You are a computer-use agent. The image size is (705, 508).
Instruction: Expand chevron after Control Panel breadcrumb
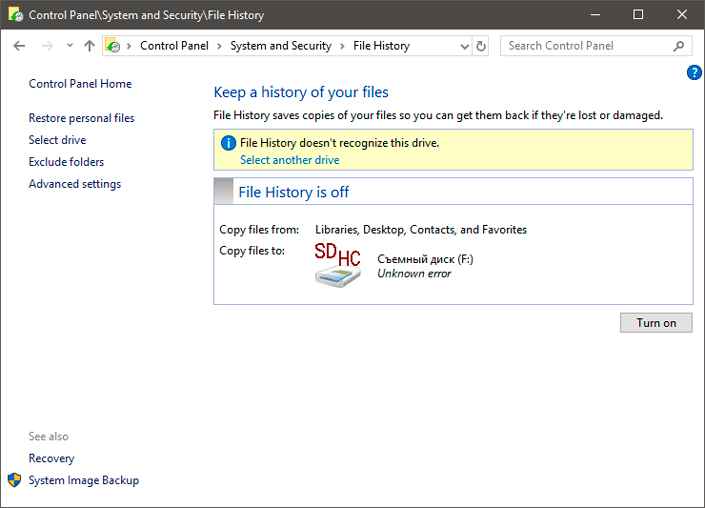219,46
